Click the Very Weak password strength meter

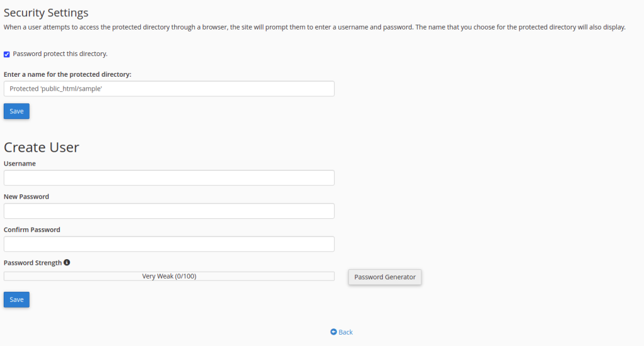click(x=169, y=276)
